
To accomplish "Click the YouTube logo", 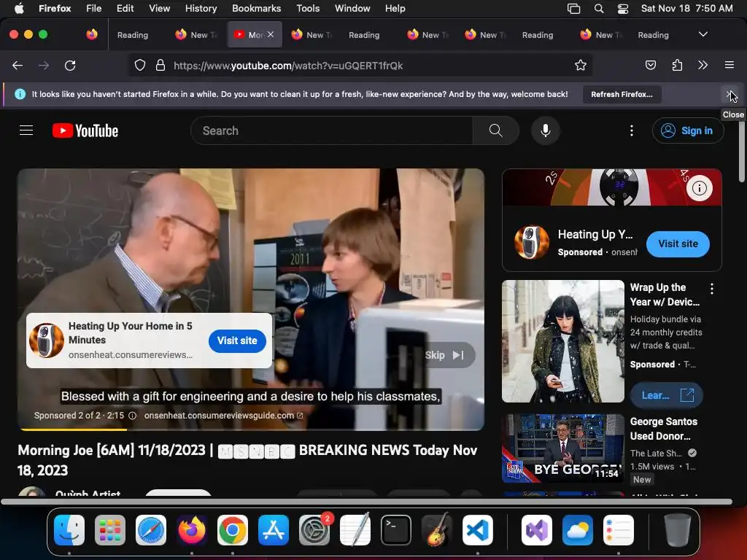I will tap(85, 131).
